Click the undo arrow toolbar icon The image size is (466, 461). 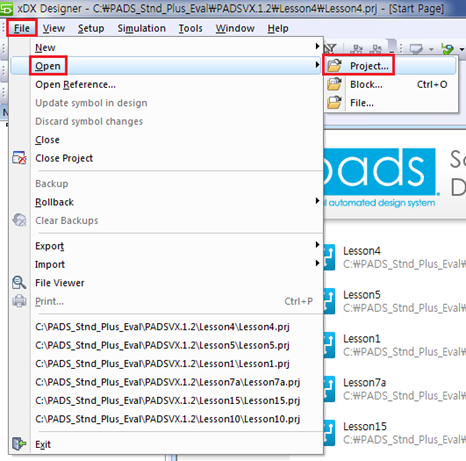(447, 49)
